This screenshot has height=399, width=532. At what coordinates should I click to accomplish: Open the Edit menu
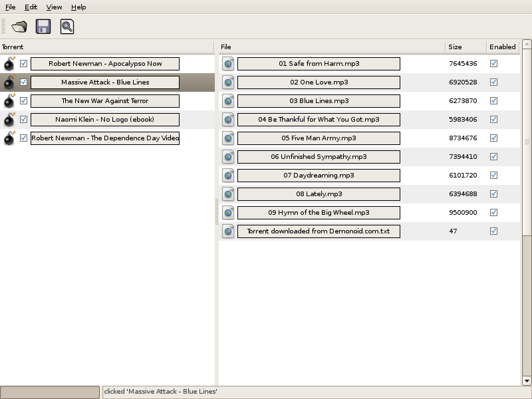[x=31, y=7]
